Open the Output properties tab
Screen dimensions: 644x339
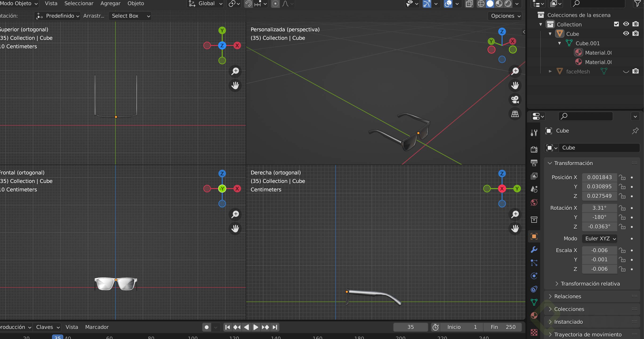[x=534, y=163]
